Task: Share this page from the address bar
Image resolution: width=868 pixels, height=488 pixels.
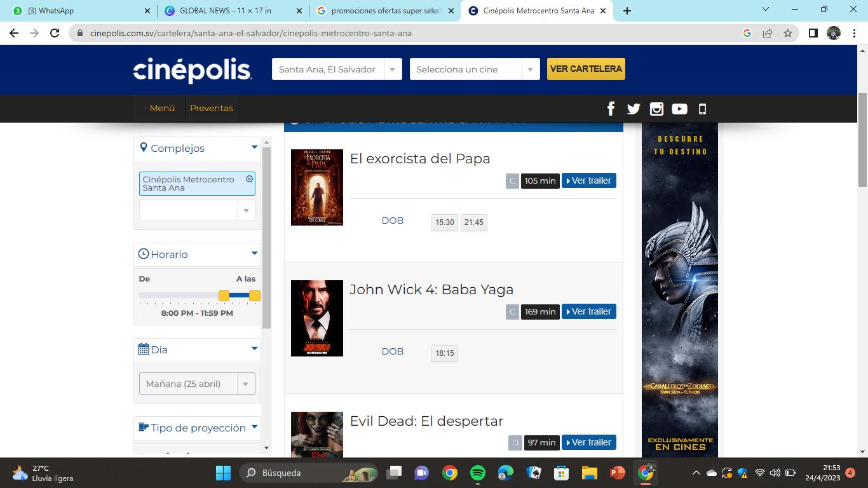Action: pyautogui.click(x=768, y=33)
